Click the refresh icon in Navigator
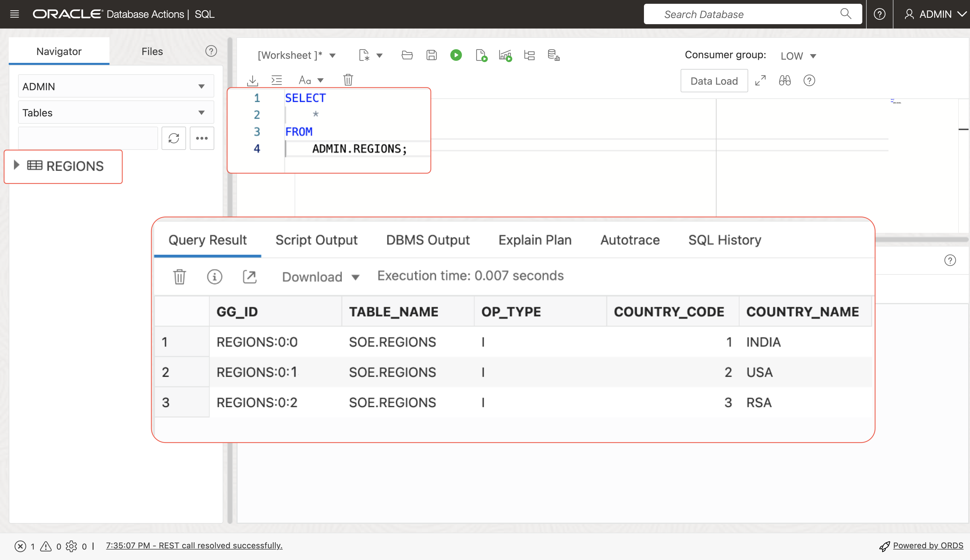This screenshot has width=970, height=560. (174, 139)
